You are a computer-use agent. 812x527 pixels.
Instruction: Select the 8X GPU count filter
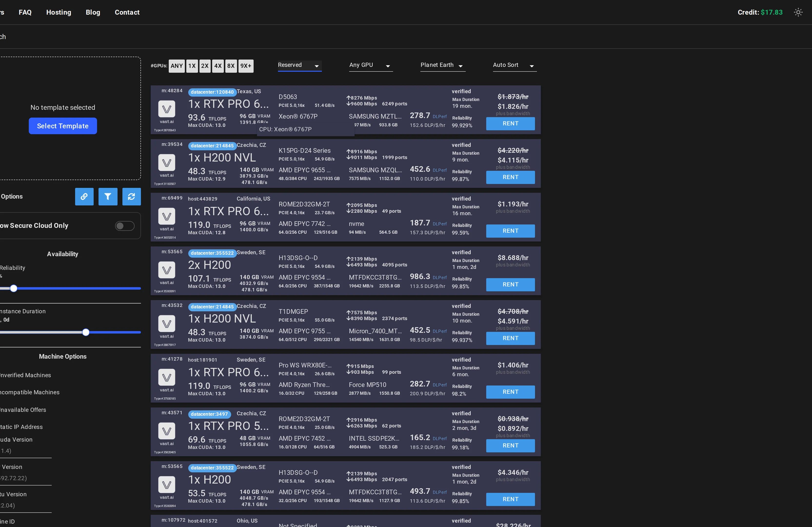tap(231, 66)
